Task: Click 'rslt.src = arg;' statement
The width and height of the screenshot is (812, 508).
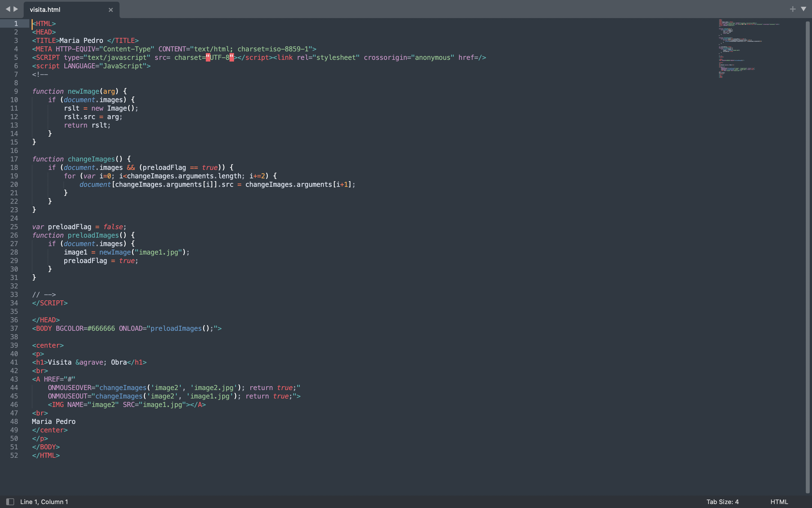Action: pyautogui.click(x=93, y=117)
